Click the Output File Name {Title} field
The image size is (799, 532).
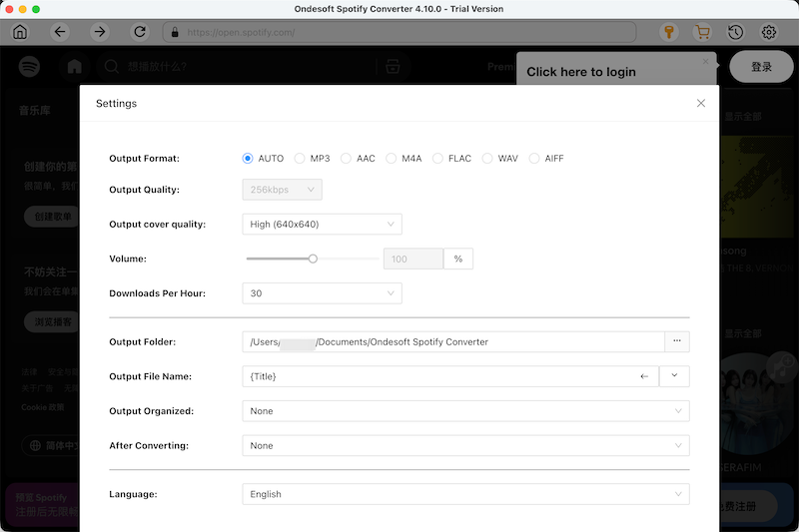tap(450, 376)
